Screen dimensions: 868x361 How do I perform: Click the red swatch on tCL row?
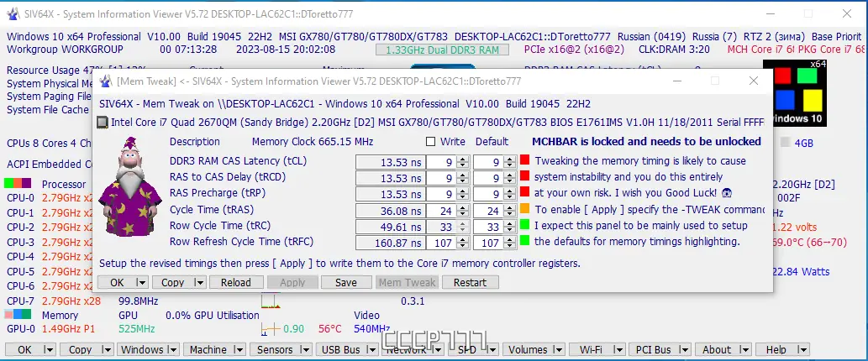pos(525,160)
